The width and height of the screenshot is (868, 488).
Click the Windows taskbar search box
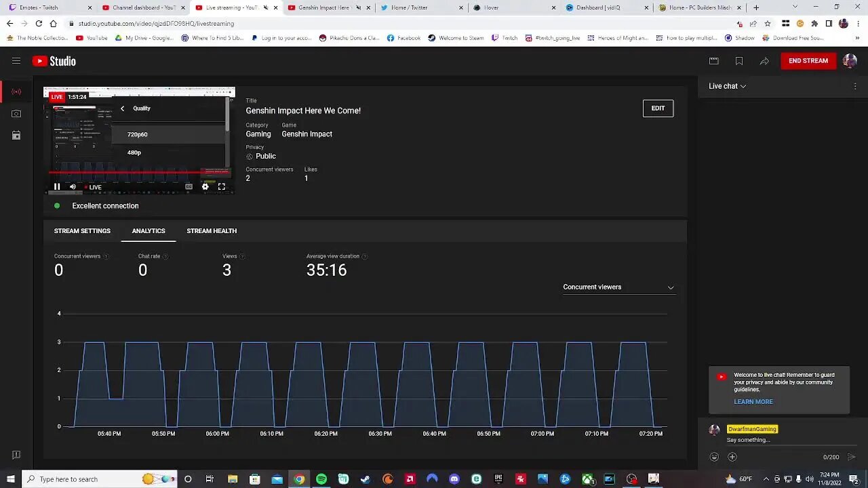pyautogui.click(x=100, y=479)
